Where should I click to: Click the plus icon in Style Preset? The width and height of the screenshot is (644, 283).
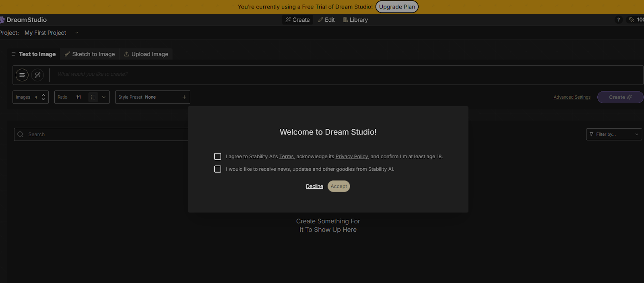click(x=184, y=97)
